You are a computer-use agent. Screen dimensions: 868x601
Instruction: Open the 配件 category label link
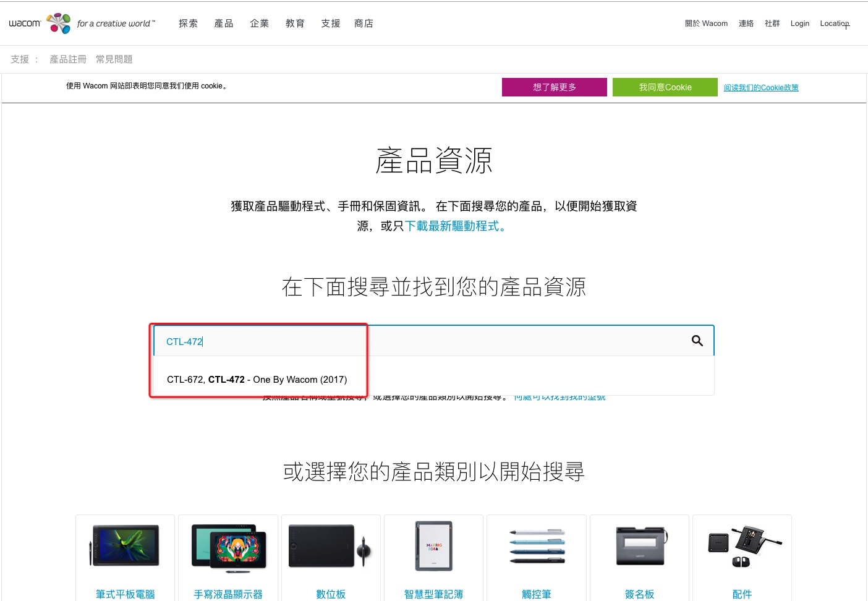click(742, 594)
